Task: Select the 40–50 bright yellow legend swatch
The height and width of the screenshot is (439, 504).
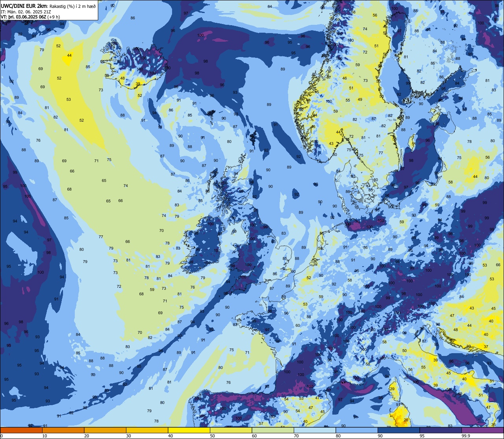Action: pos(189,430)
